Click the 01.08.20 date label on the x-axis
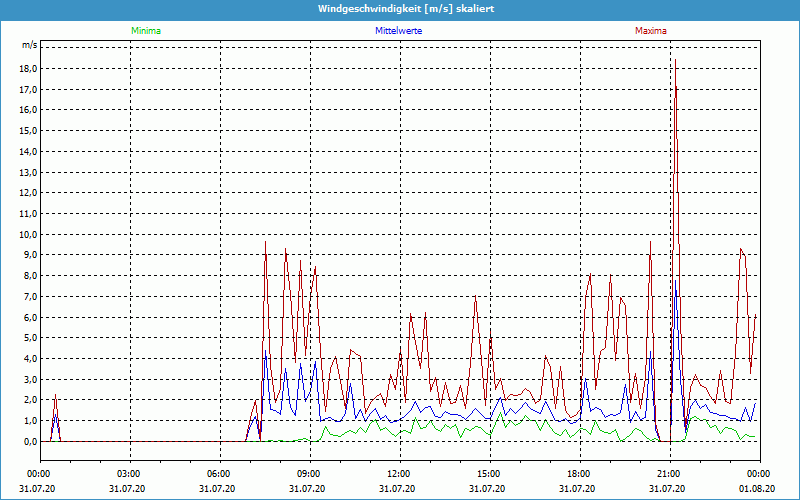 757,488
